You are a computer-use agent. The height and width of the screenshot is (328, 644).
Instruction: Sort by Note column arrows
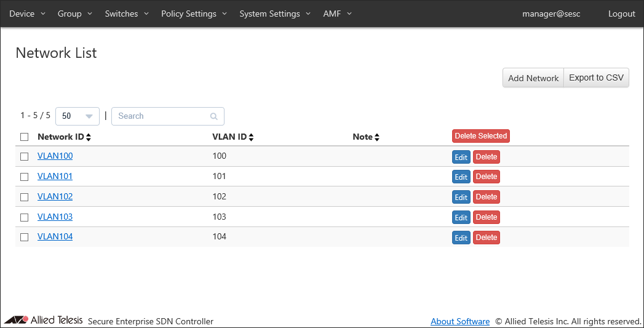click(x=376, y=137)
